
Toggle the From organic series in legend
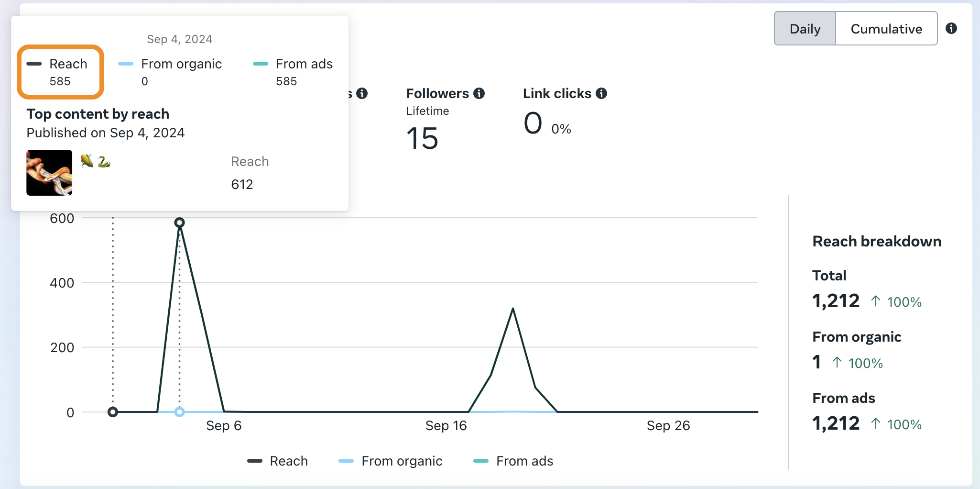390,461
